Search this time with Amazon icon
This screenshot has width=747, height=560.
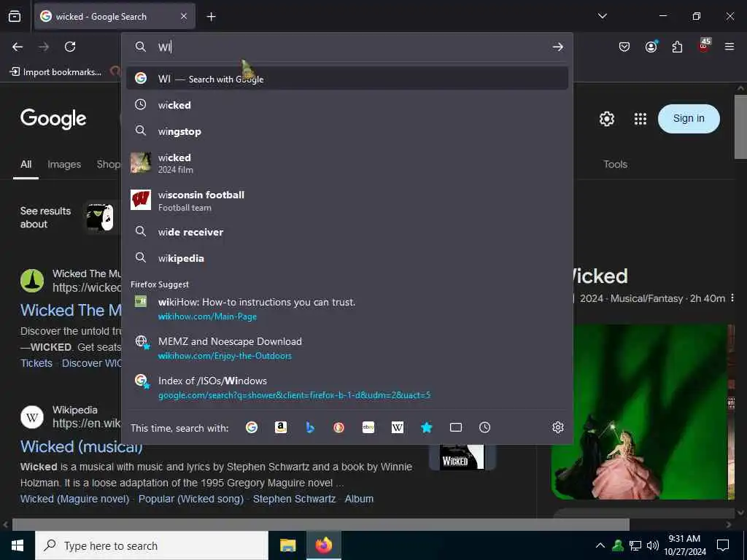click(281, 427)
